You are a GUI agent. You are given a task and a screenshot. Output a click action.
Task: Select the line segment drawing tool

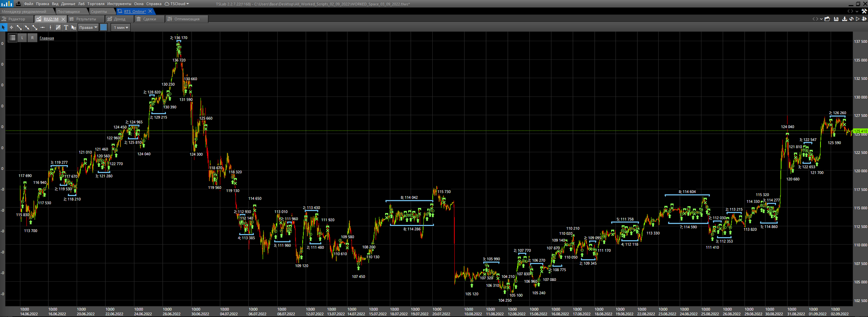19,28
